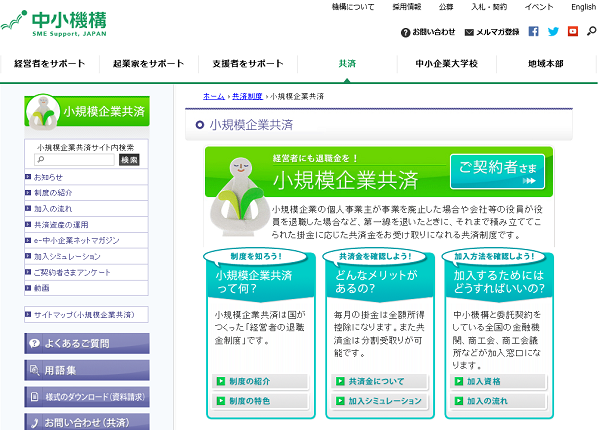
Task: Open よくあるご質問 button
Action: tap(87, 343)
